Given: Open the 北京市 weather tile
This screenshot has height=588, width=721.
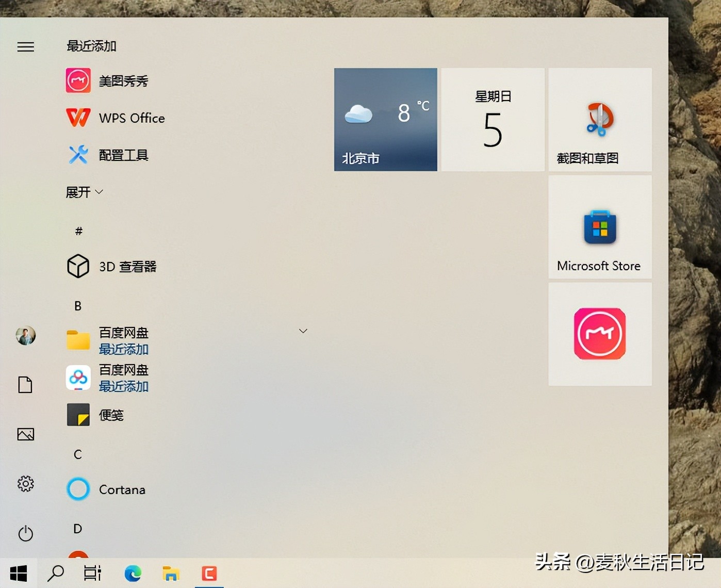Looking at the screenshot, I should click(x=385, y=120).
